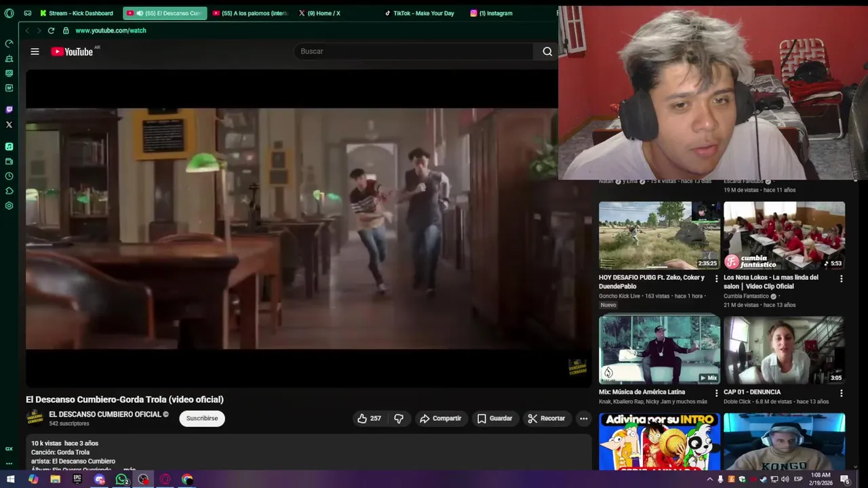Viewport: 868px width, 488px height.
Task: Click the YouTube search magnifier button
Action: tap(547, 52)
